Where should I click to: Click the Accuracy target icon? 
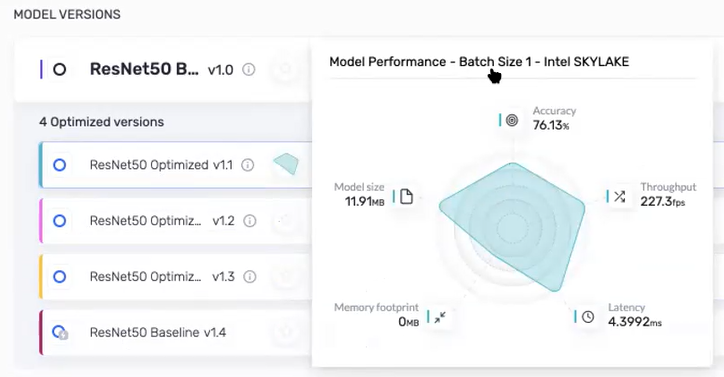(512, 121)
